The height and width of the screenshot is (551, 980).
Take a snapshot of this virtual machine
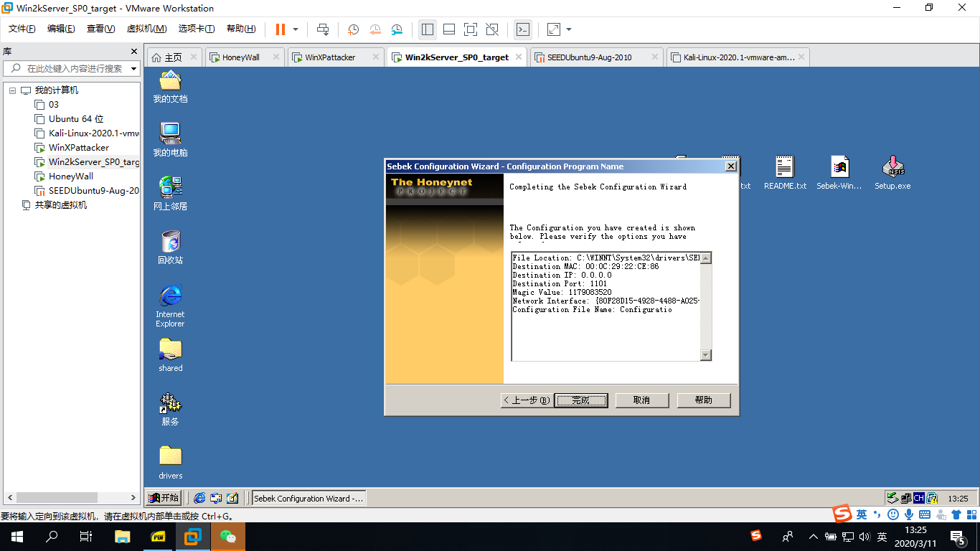coord(354,29)
